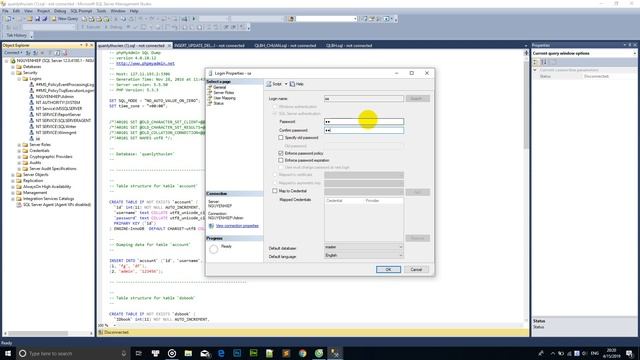The image size is (640, 360).
Task: Open the Task History toolbar button
Action: [x=16, y=36]
